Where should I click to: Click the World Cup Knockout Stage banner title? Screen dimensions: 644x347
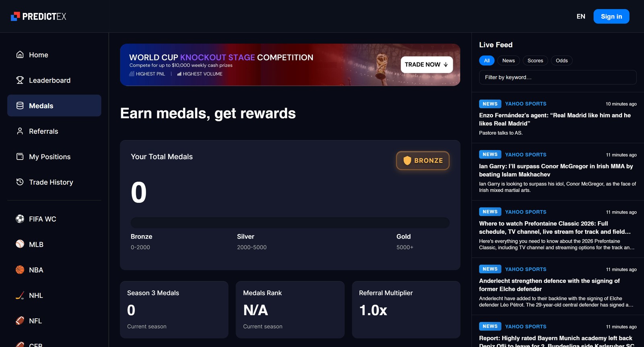pyautogui.click(x=221, y=57)
